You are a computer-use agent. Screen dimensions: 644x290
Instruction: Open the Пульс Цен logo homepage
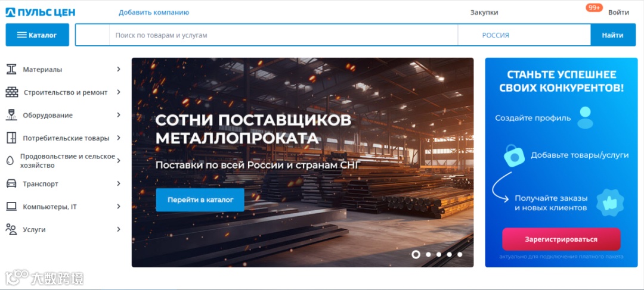41,13
